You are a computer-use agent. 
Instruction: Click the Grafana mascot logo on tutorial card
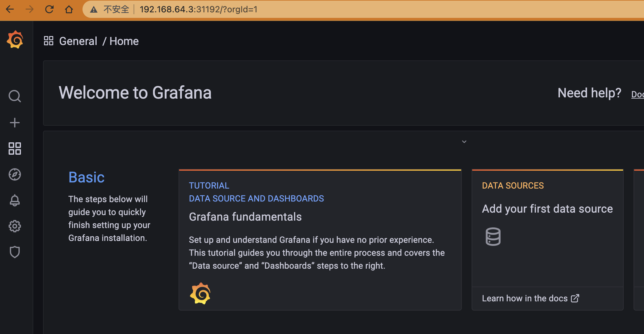[200, 293]
